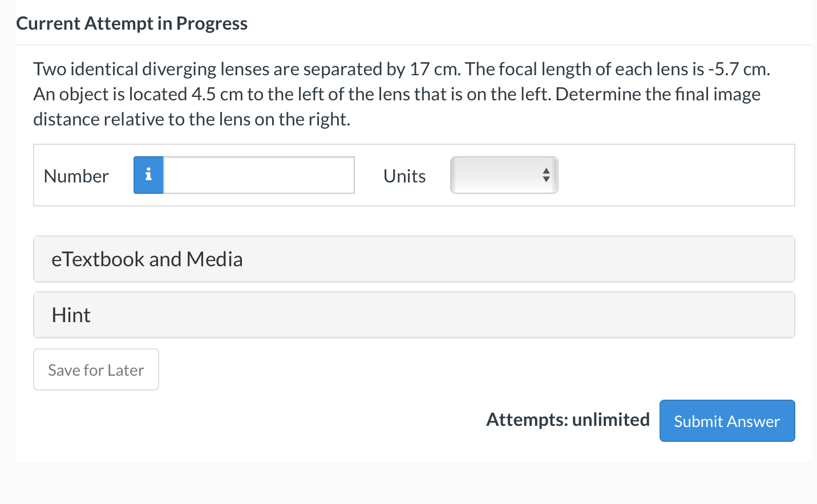
Task: Submit your answer for the lens problem
Action: [727, 421]
